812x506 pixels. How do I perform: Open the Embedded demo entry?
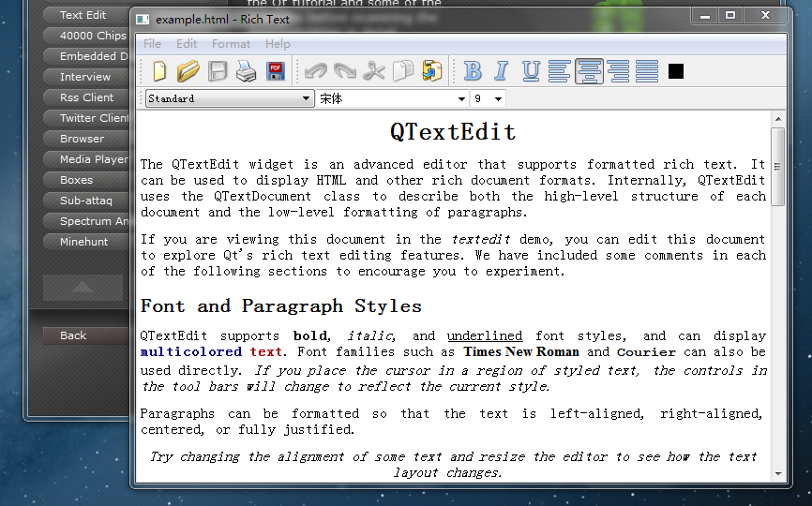(x=86, y=56)
